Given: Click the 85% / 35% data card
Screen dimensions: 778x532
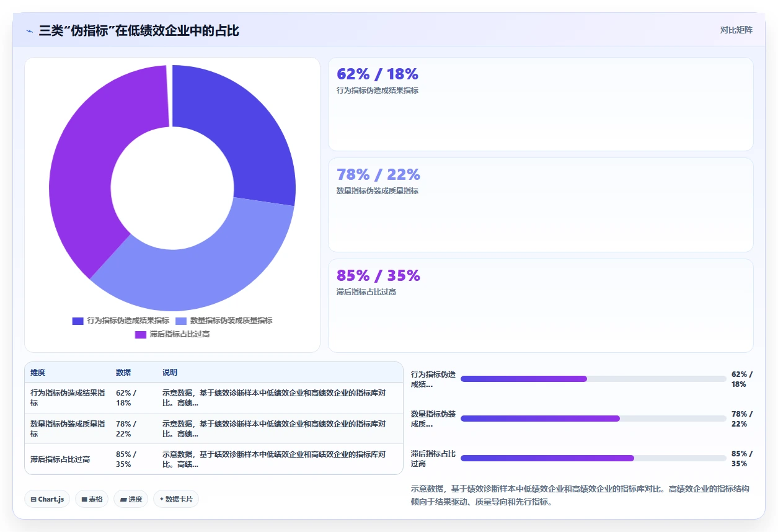Looking at the screenshot, I should (541, 306).
